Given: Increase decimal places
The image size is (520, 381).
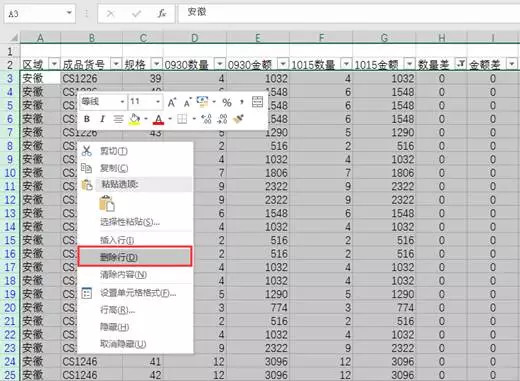Looking at the screenshot, I should 206,119.
